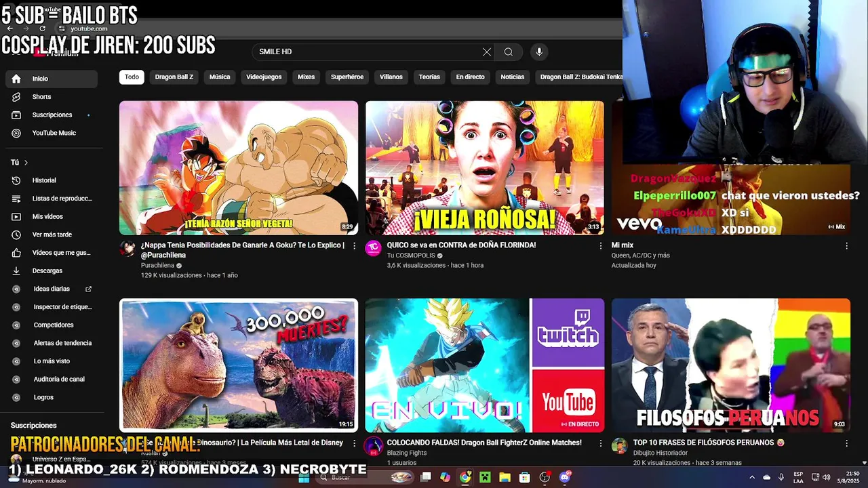Filter by Música chip
Viewport: 868px width, 488px height.
point(220,77)
